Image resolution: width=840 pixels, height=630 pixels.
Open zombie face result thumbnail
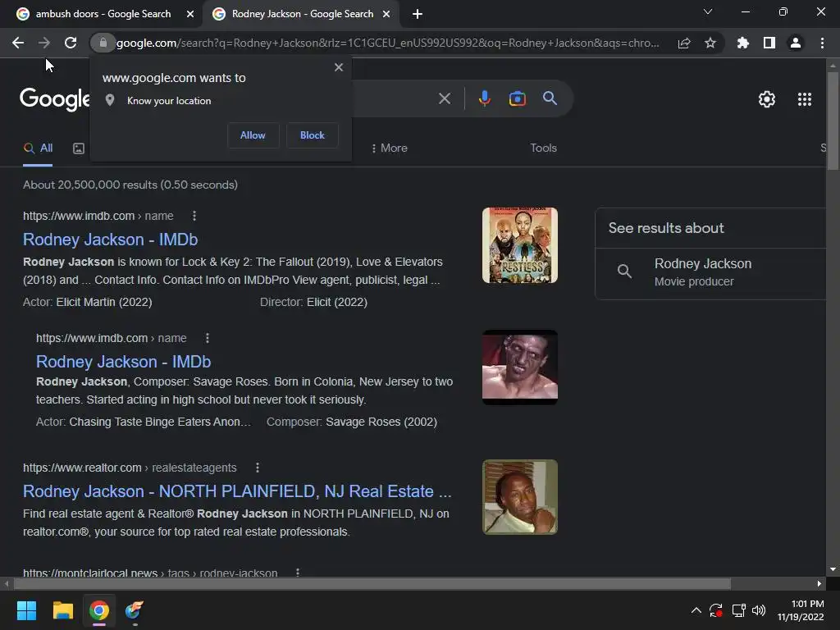pos(519,367)
